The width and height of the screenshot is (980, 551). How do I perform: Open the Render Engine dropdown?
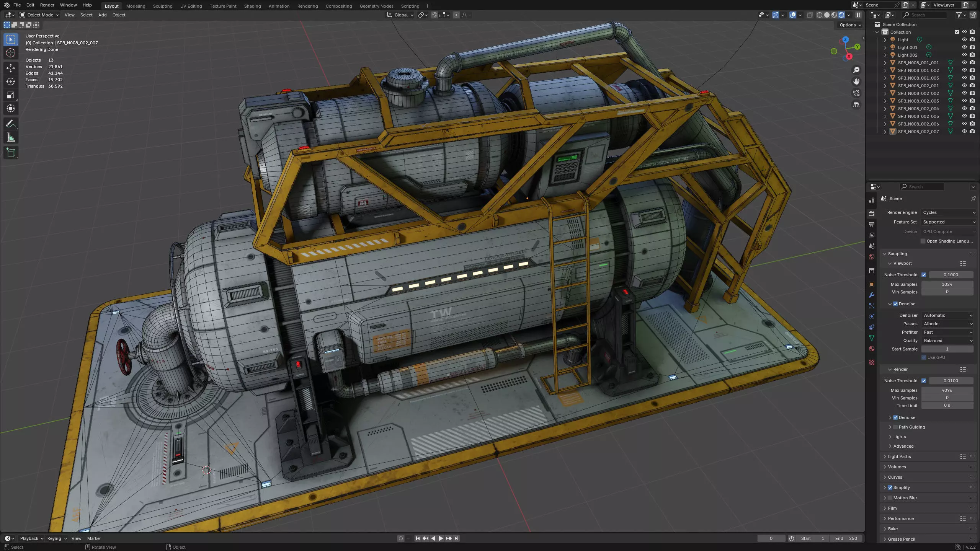(949, 212)
